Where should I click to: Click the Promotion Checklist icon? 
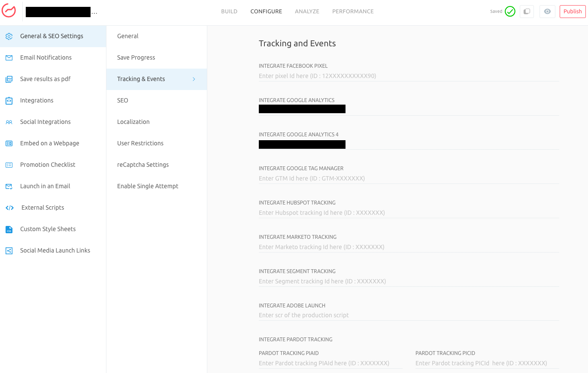tap(9, 165)
